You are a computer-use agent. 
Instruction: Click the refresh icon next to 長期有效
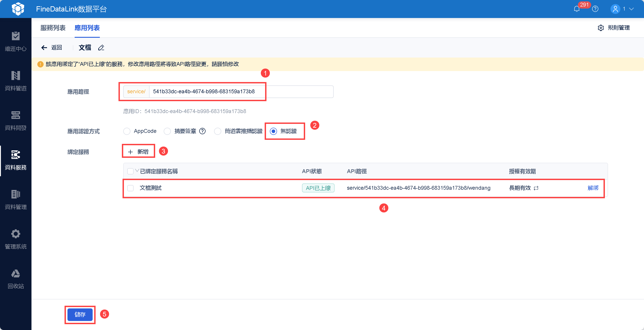pyautogui.click(x=536, y=188)
